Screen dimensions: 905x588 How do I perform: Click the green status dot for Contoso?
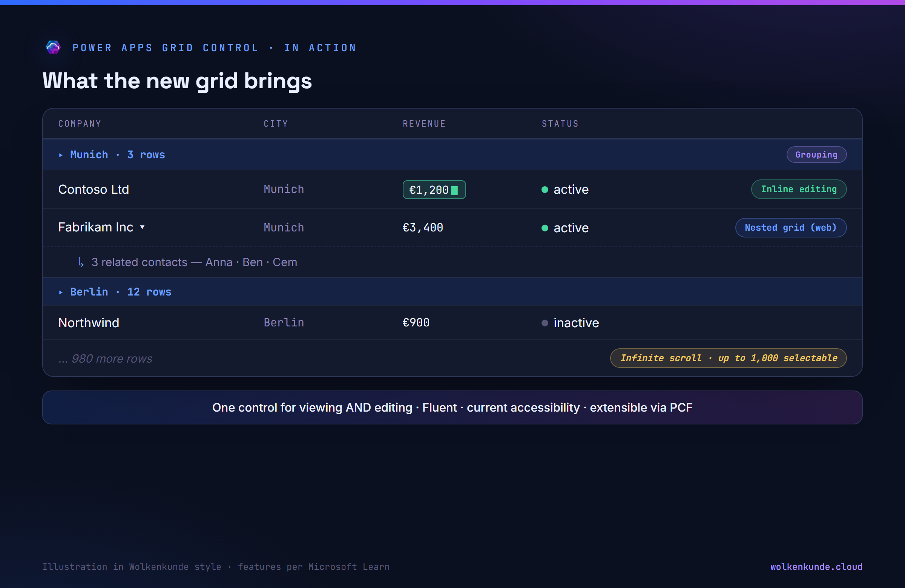click(545, 190)
